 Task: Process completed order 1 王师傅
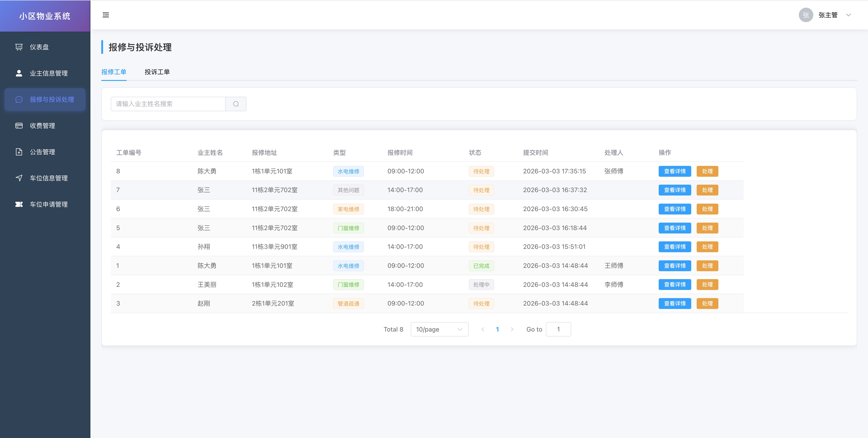pos(707,266)
